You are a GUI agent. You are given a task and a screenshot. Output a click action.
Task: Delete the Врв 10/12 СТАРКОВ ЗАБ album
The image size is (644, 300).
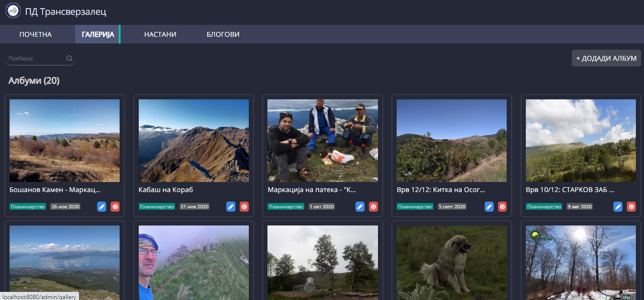tap(632, 207)
